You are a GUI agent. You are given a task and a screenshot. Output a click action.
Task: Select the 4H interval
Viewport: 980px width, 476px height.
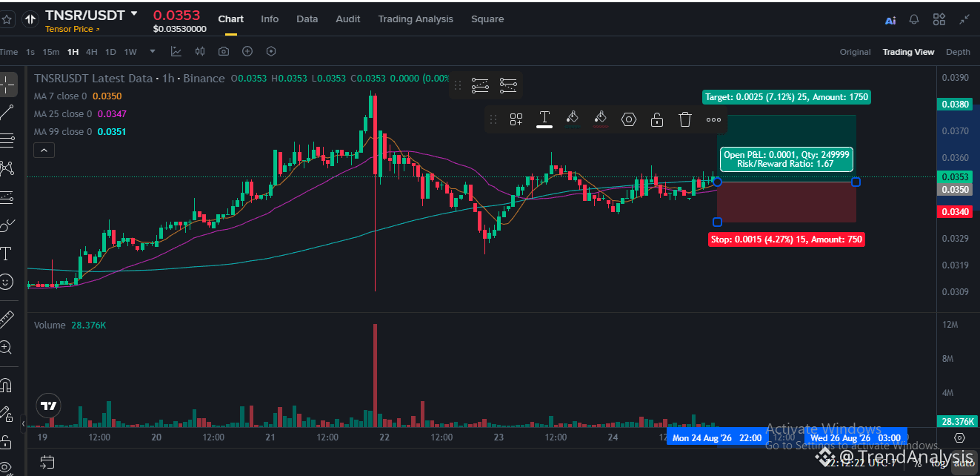tap(92, 52)
